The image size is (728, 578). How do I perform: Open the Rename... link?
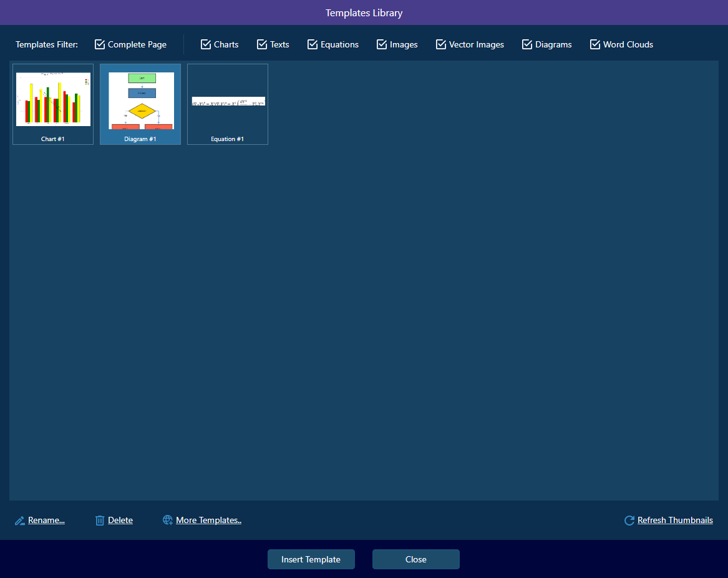[x=46, y=521]
